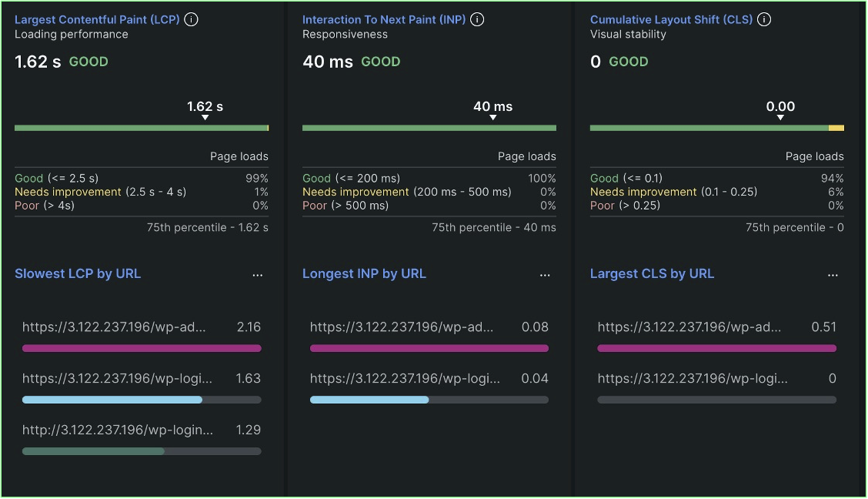The height and width of the screenshot is (499, 868).
Task: Open the Longest INP by URL overflow menu
Action: click(x=546, y=274)
